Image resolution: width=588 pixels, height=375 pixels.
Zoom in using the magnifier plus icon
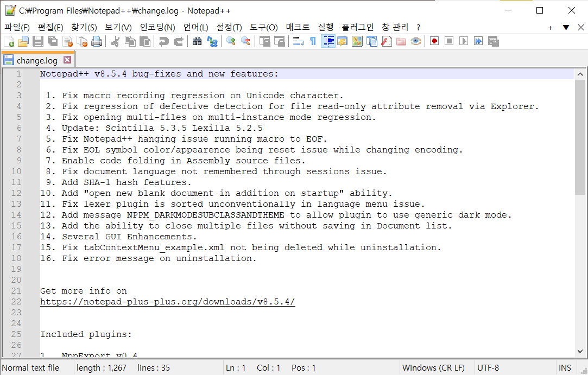point(231,41)
